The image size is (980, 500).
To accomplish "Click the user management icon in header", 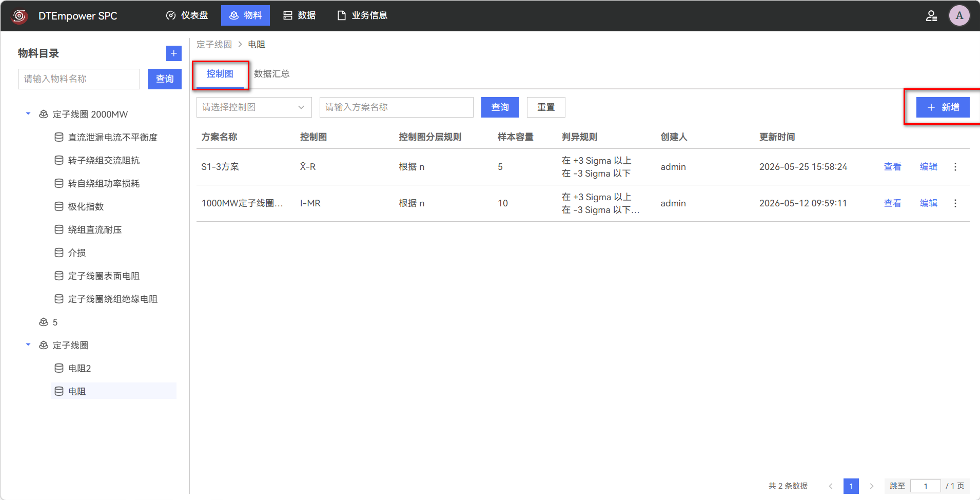I will pos(931,16).
